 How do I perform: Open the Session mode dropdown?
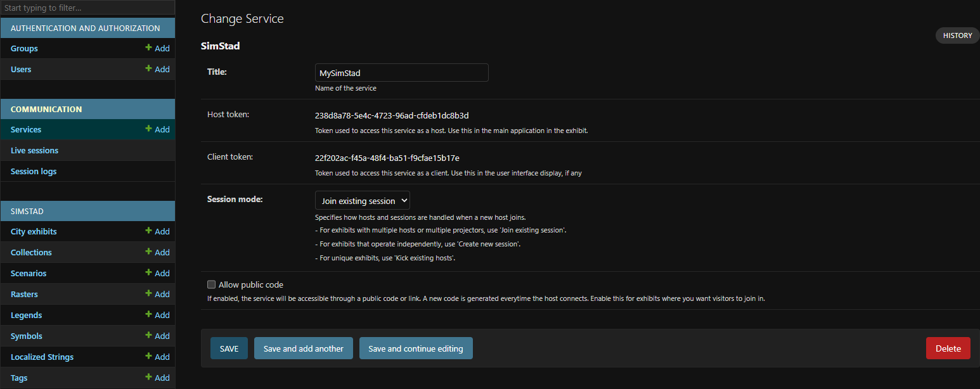point(363,201)
